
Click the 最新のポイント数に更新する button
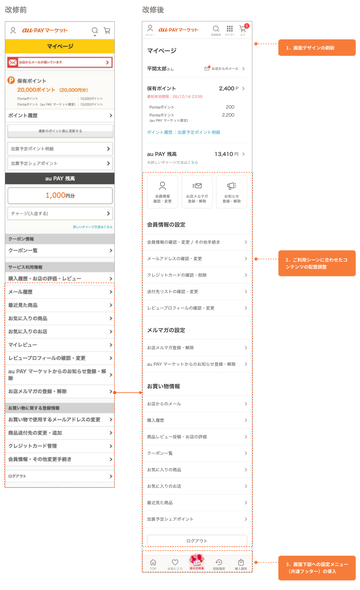60,131
